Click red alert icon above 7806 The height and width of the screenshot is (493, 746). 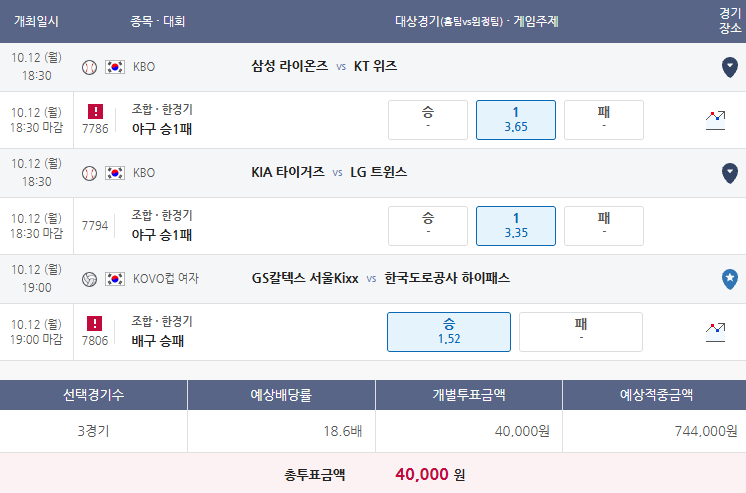pyautogui.click(x=94, y=324)
